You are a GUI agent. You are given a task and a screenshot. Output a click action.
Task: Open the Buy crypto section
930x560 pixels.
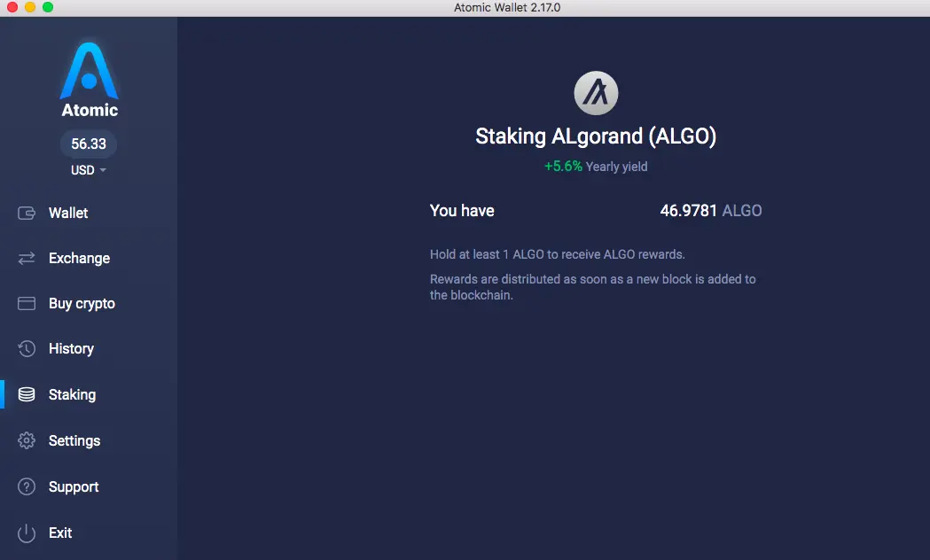click(x=82, y=303)
